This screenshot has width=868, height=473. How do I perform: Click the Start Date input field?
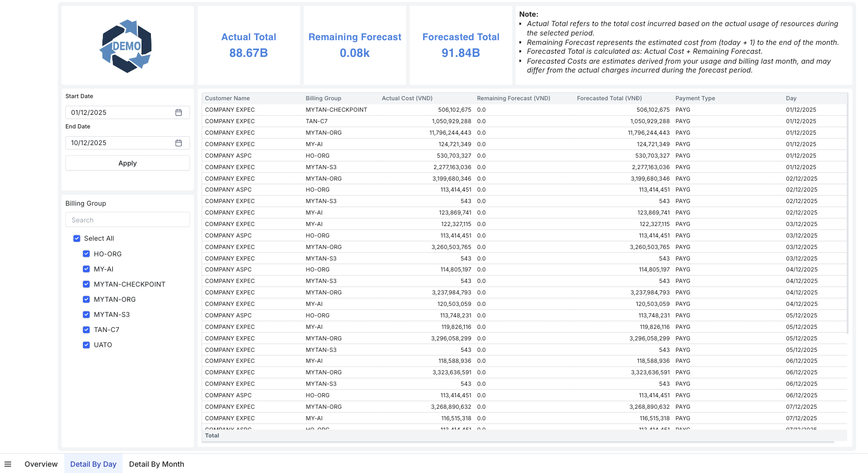(120, 113)
